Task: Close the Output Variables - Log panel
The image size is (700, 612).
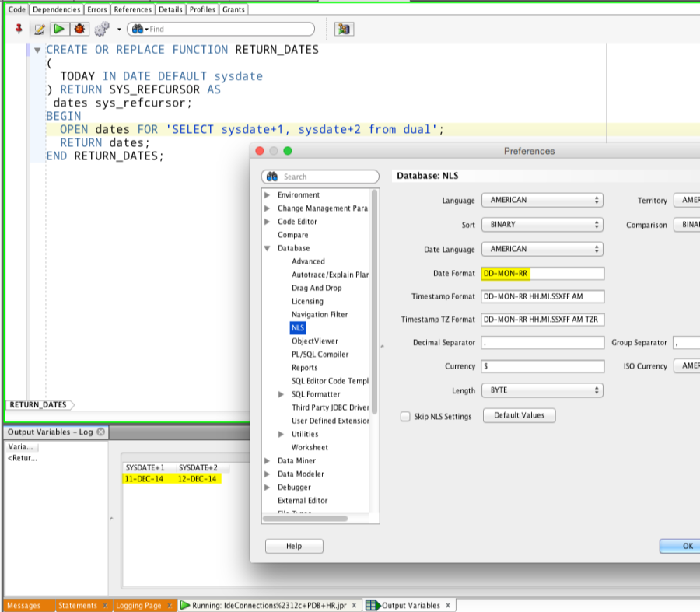Action: 100,432
